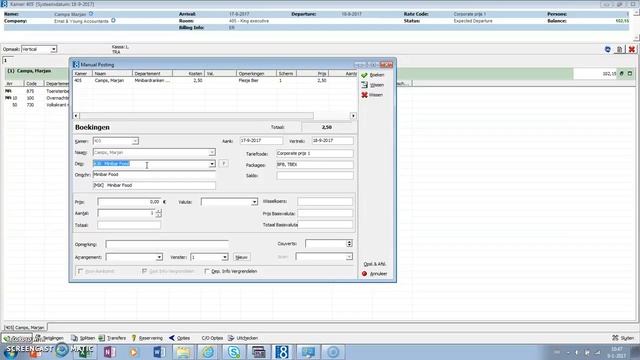Open the file explorer folder in taskbar

click(183, 352)
